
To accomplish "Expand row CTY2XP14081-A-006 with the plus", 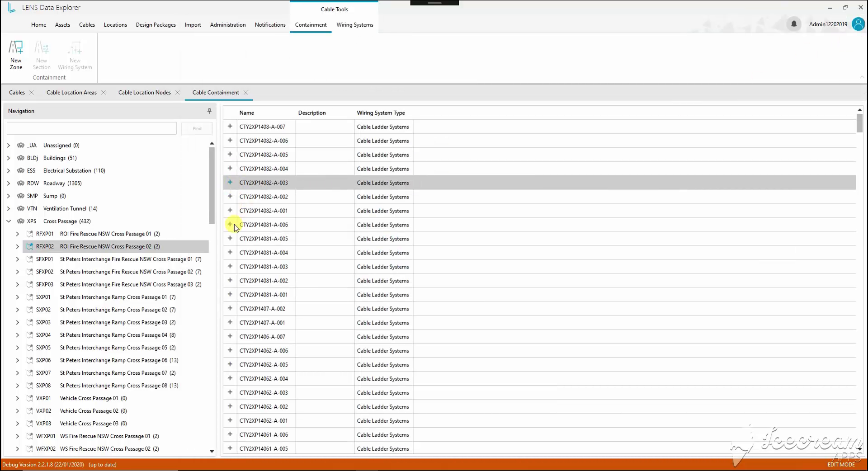I will 230,224.
